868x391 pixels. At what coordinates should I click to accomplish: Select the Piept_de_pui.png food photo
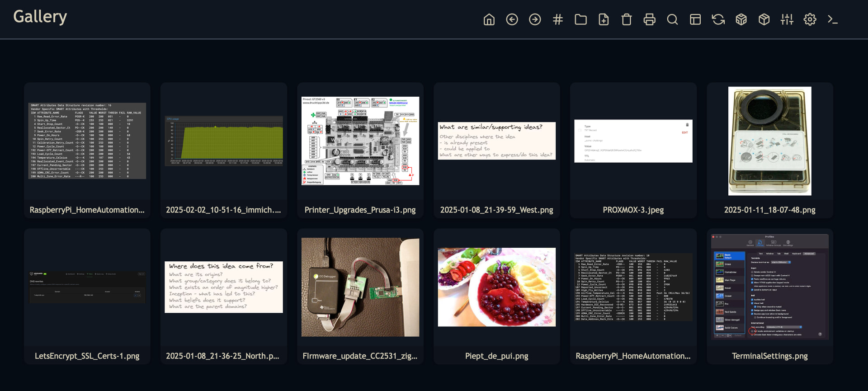pos(496,287)
